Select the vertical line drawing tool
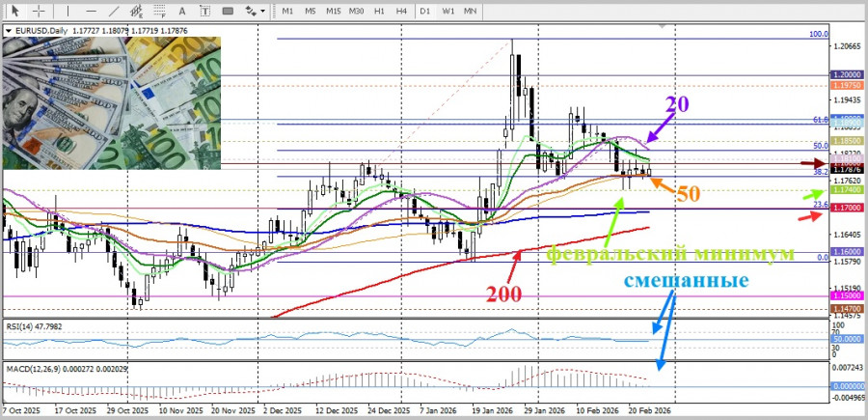868x420 pixels. (68, 11)
